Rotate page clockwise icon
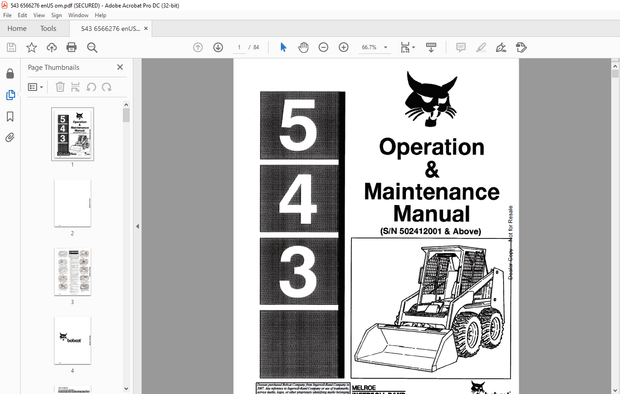This screenshot has width=620, height=394. tap(107, 87)
